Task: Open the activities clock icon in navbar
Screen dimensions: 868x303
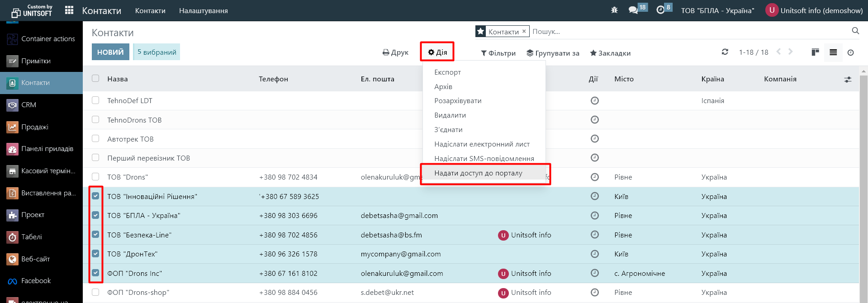Action: [660, 10]
